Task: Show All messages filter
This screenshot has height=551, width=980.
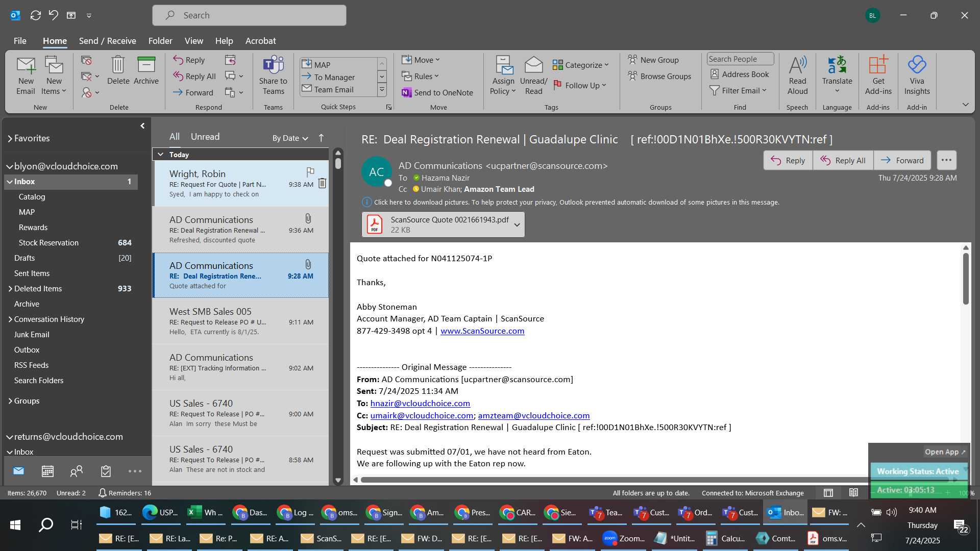Action: 175,137
